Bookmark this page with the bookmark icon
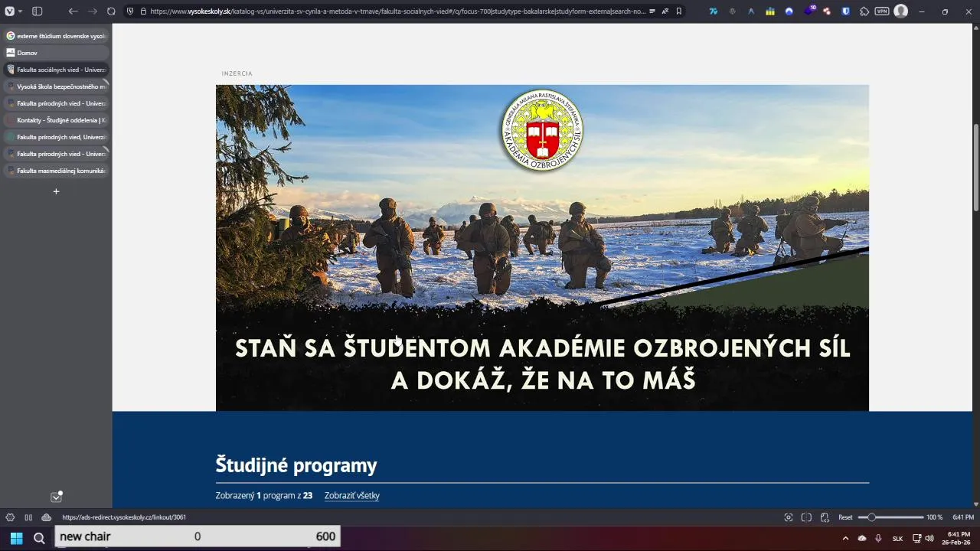This screenshot has width=980, height=551. 679,11
